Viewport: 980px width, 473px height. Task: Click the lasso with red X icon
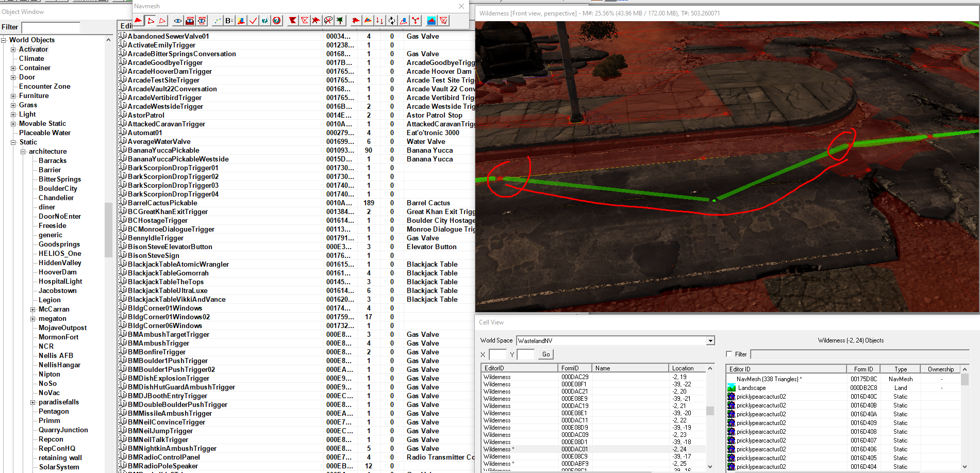pos(328,21)
